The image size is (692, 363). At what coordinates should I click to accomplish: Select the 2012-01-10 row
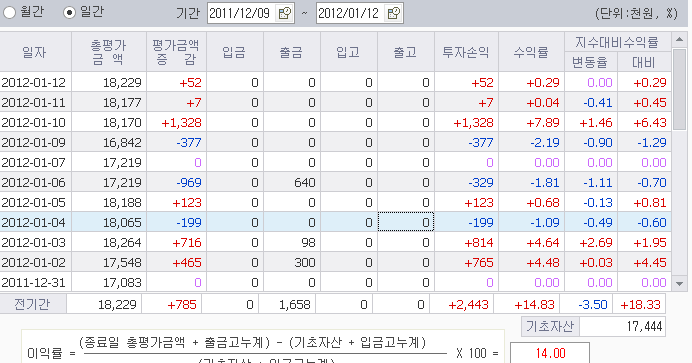pos(335,122)
